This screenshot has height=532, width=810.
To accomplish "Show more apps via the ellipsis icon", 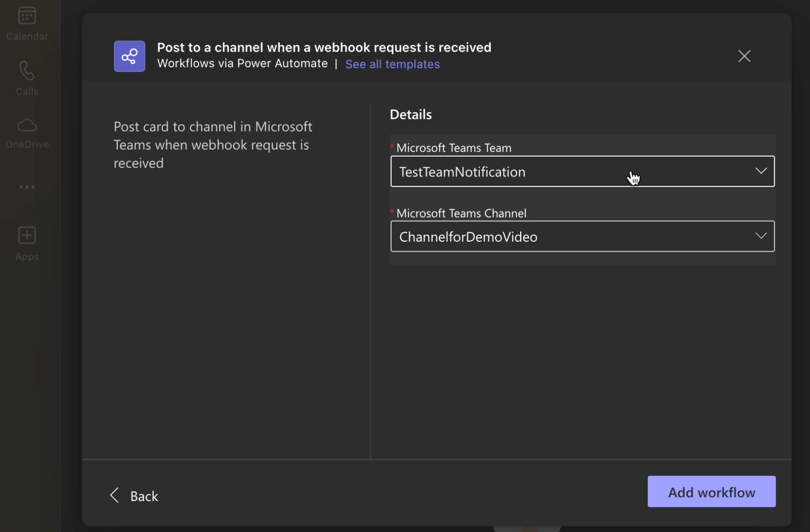I will click(x=27, y=187).
